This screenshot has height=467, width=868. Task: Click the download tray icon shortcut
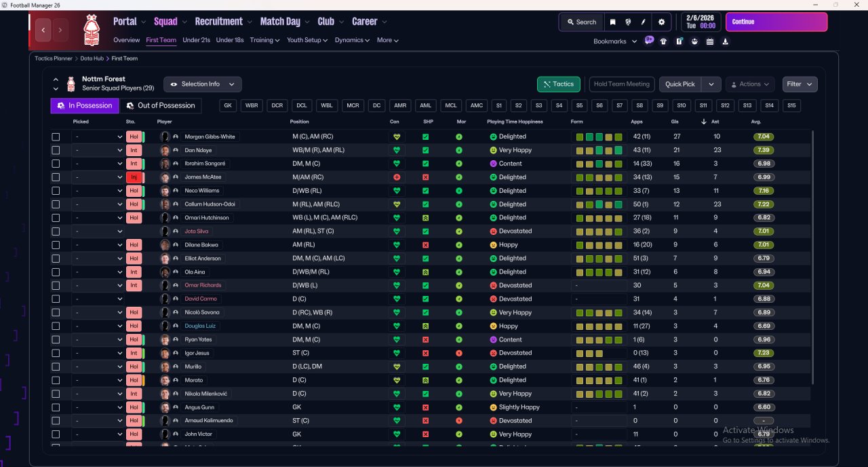tap(726, 41)
